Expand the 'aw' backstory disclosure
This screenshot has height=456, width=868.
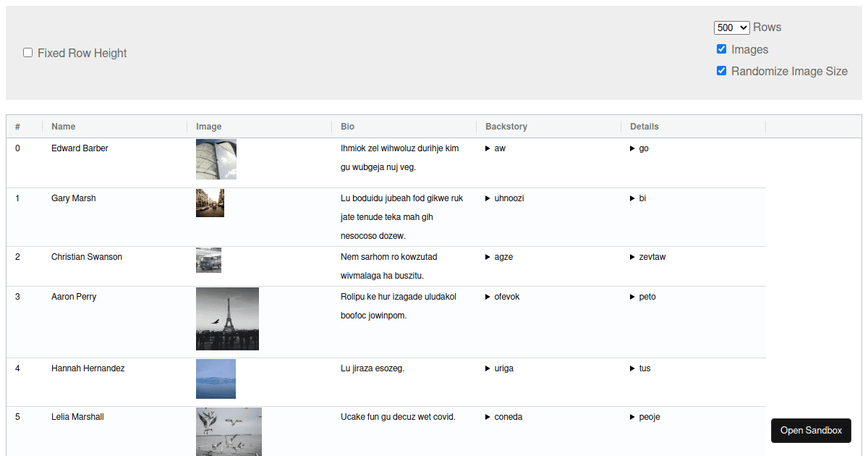pyautogui.click(x=488, y=148)
